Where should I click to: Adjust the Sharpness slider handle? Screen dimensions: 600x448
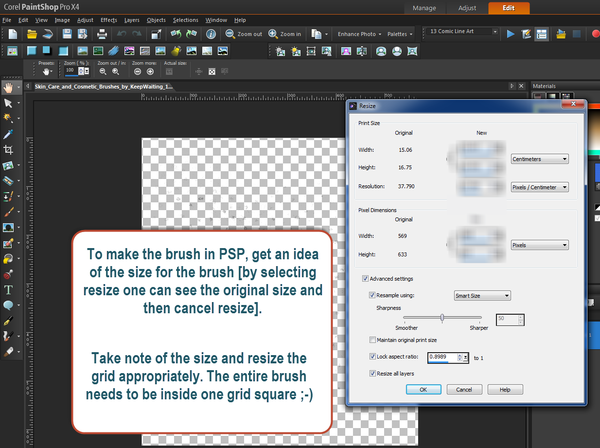(x=442, y=317)
